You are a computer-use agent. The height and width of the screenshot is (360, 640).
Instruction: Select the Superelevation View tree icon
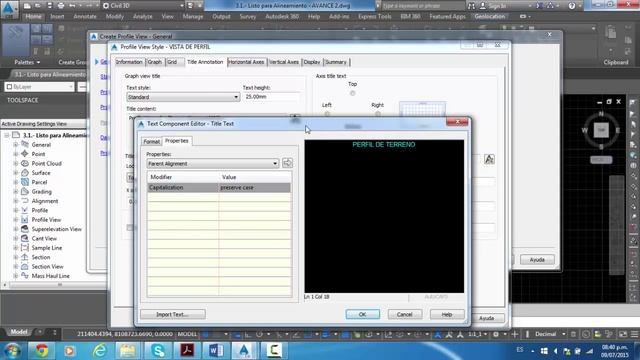point(24,229)
